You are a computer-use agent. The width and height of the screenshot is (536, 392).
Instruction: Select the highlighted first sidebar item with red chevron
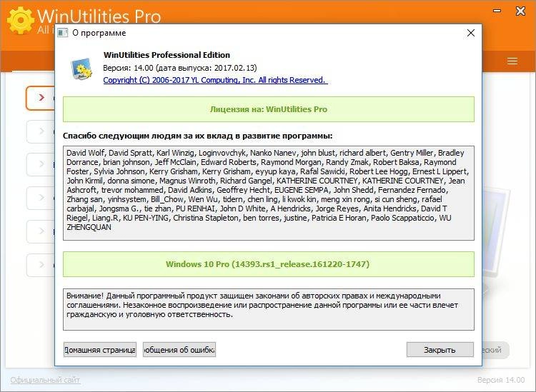[40, 98]
